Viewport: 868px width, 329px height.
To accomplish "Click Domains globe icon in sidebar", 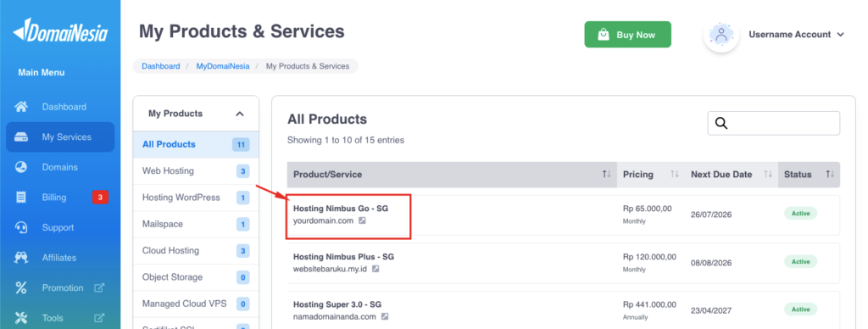I will tap(21, 167).
